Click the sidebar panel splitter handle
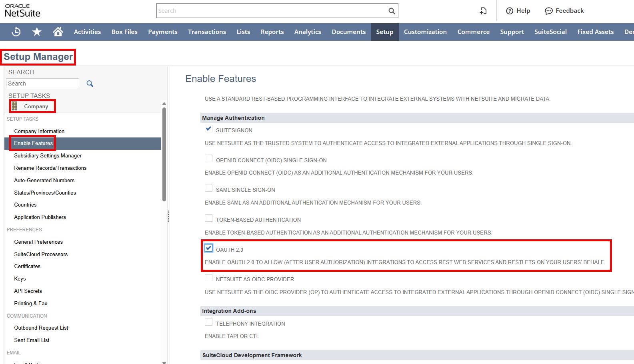This screenshot has height=364, width=634. (x=168, y=216)
